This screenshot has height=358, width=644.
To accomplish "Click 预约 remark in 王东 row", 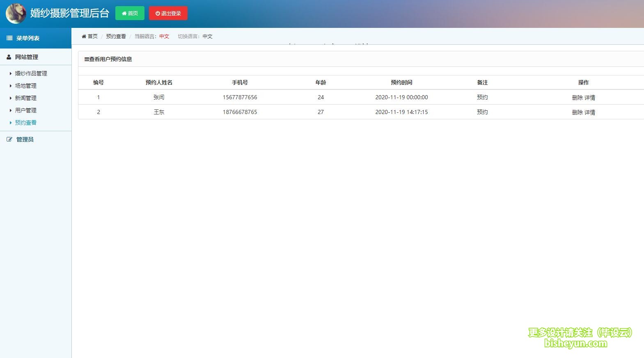I will pyautogui.click(x=482, y=112).
